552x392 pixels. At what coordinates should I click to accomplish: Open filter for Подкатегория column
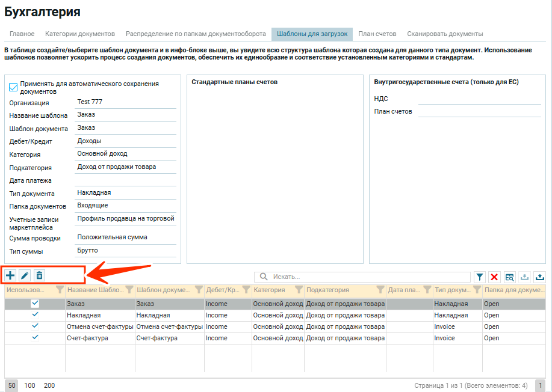(x=380, y=290)
